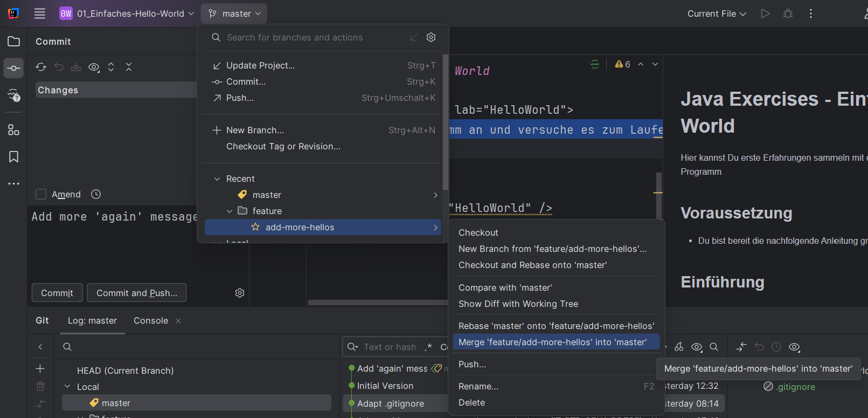This screenshot has width=868, height=418.
Task: Toggle favorite star for add-more-hellos branch
Action: [255, 227]
